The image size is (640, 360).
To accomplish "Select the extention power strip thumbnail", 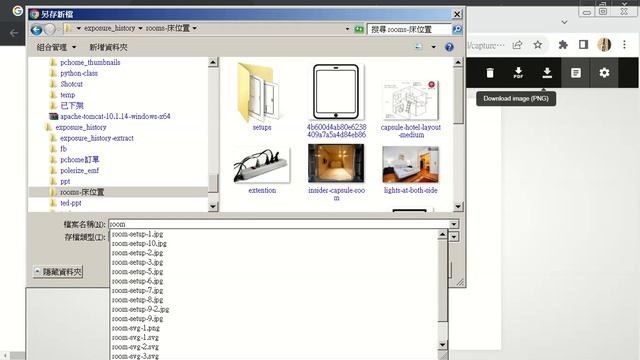I will tap(261, 165).
